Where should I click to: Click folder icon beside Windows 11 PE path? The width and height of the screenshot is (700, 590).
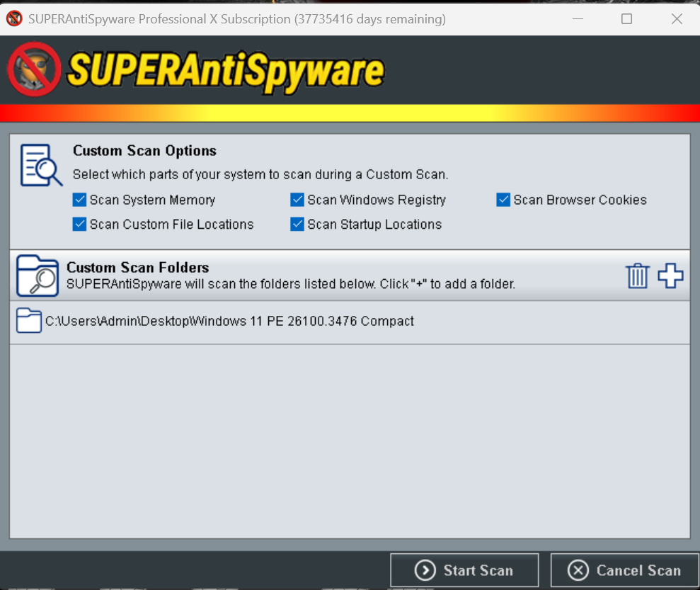29,321
